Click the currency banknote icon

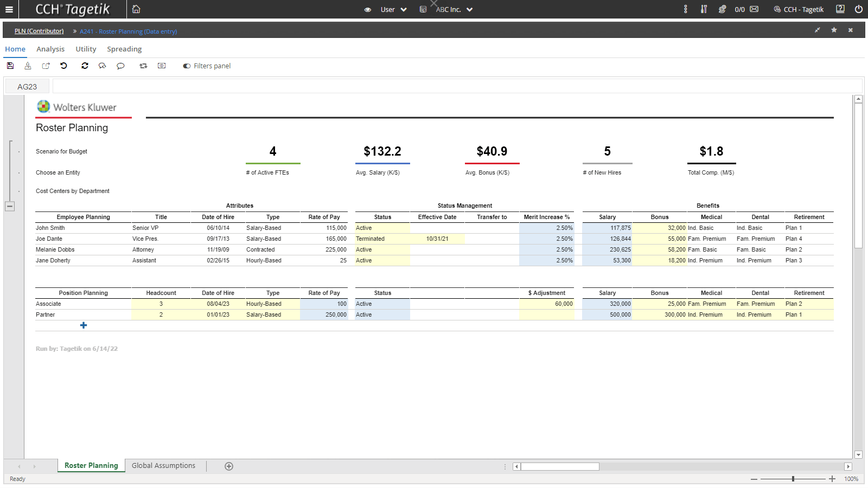point(162,66)
